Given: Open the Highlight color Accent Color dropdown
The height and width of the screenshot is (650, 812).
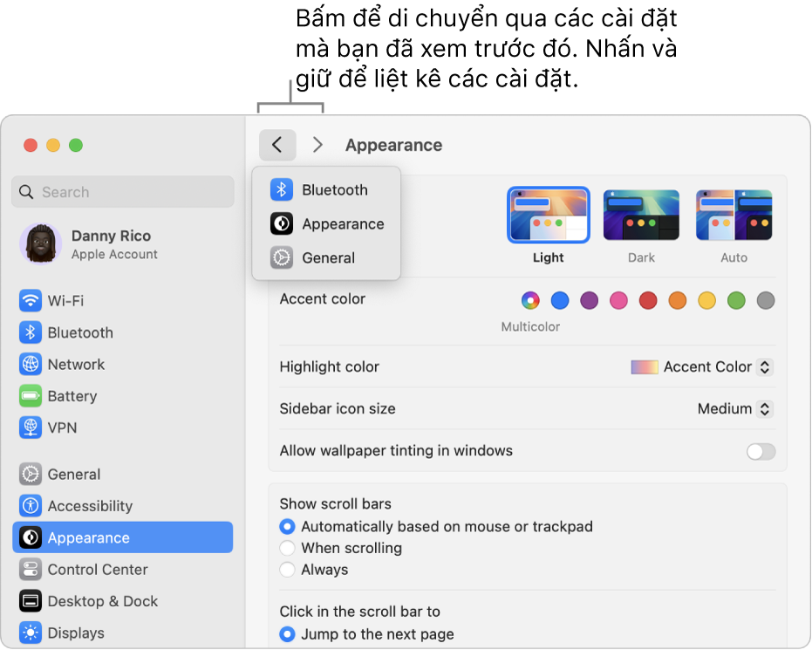Looking at the screenshot, I should coord(703,366).
